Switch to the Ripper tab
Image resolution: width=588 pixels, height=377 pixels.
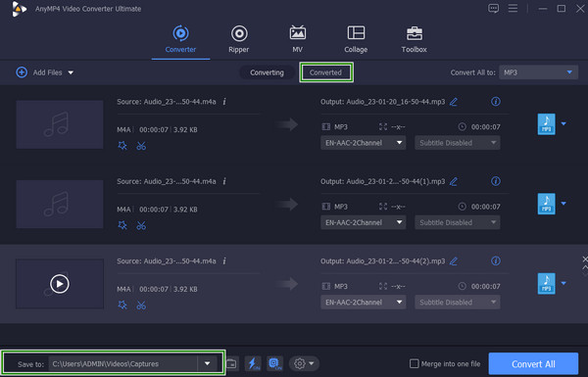pyautogui.click(x=239, y=39)
